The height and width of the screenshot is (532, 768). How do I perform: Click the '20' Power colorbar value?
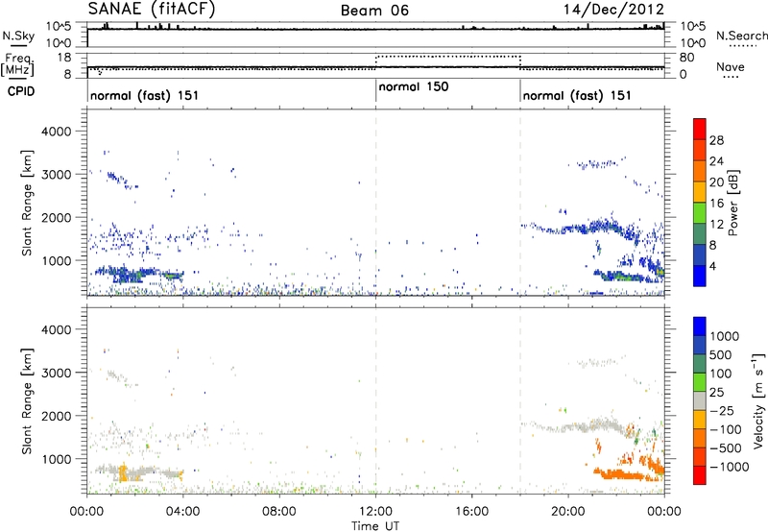pyautogui.click(x=716, y=182)
